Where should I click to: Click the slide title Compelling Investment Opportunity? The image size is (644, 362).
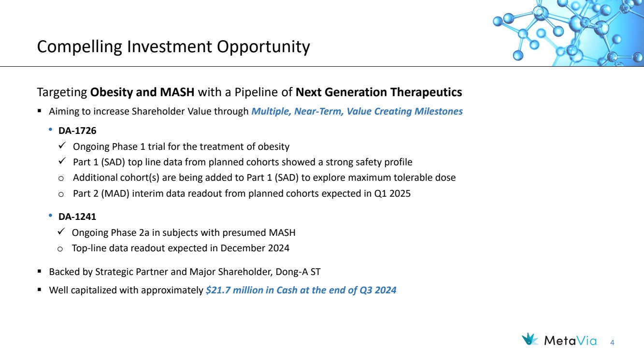(173, 47)
